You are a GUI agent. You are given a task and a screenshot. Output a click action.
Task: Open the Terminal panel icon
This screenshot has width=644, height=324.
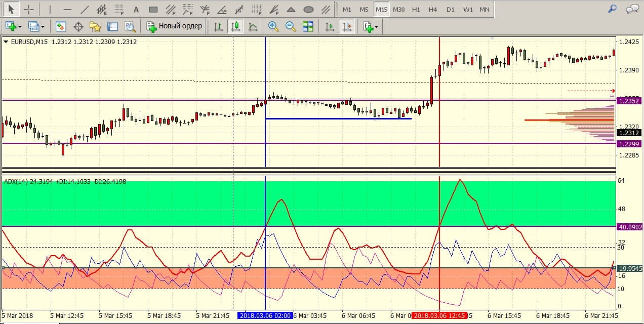pos(112,26)
